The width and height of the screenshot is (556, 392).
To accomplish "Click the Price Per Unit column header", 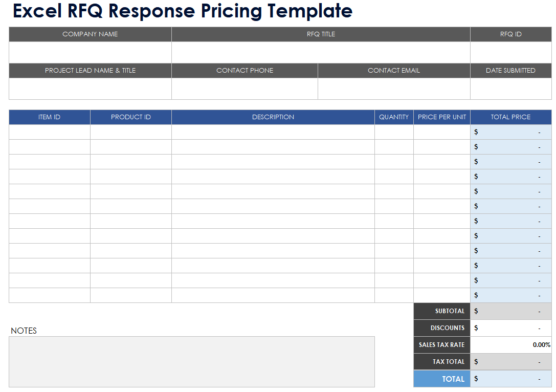I will coord(442,117).
